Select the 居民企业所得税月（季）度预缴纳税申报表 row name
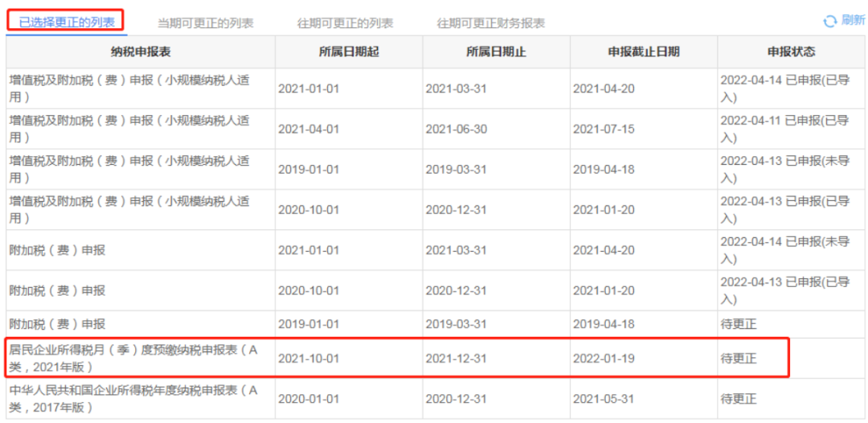The width and height of the screenshot is (868, 423). [x=133, y=358]
